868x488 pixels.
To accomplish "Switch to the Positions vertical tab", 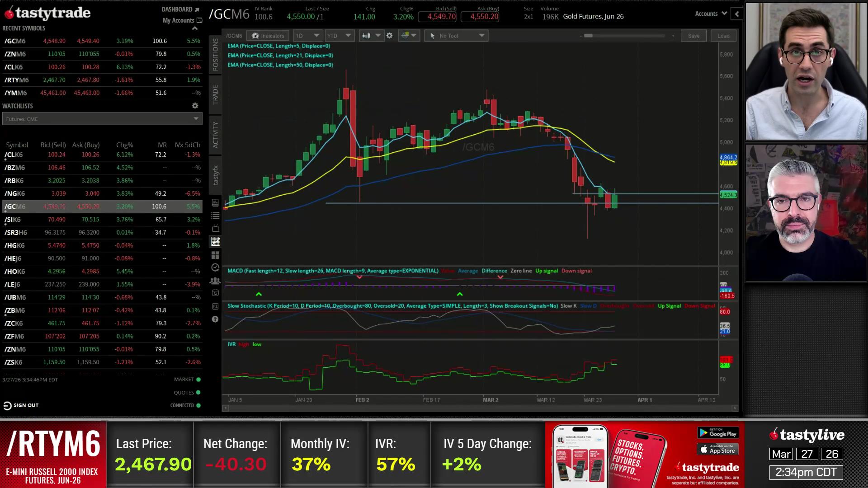I will click(215, 54).
